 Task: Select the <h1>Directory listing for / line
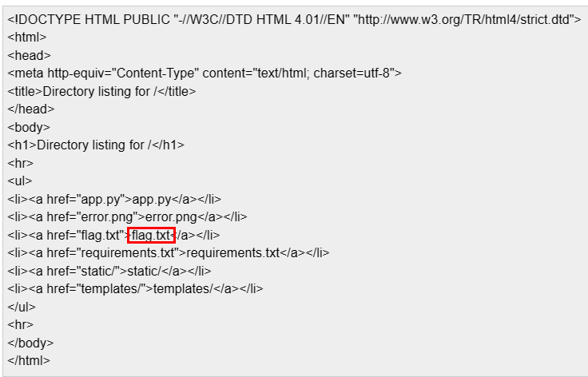(x=96, y=145)
